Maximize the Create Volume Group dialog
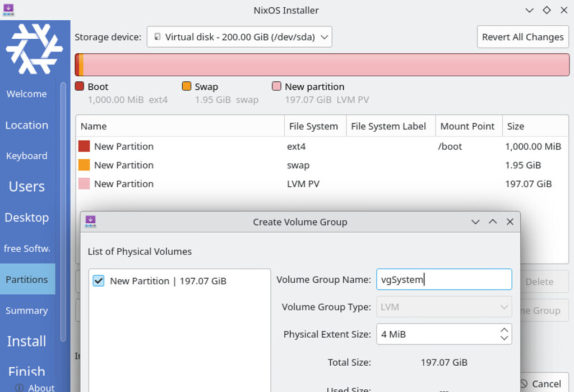Image resolution: width=574 pixels, height=392 pixels. (x=493, y=222)
